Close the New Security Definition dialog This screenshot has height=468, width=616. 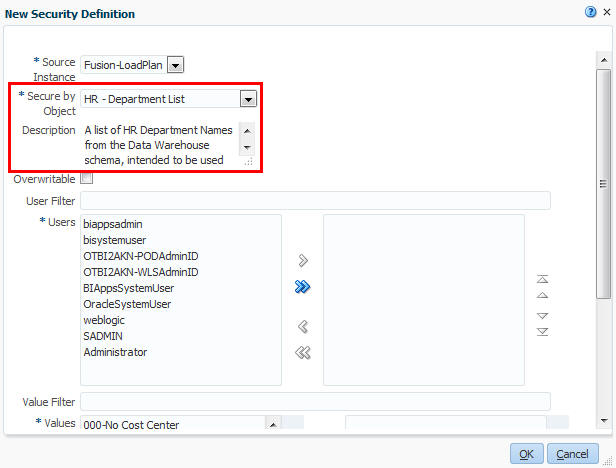(x=607, y=12)
